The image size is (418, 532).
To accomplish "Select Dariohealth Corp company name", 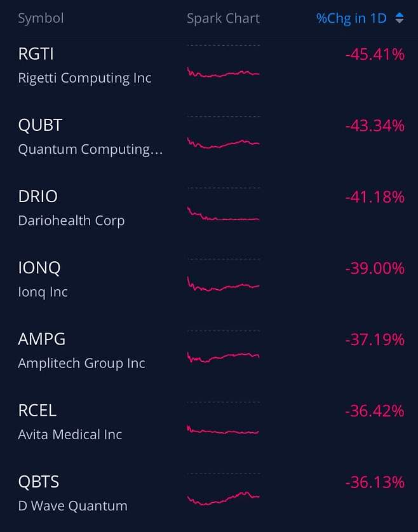I will coord(71,221).
